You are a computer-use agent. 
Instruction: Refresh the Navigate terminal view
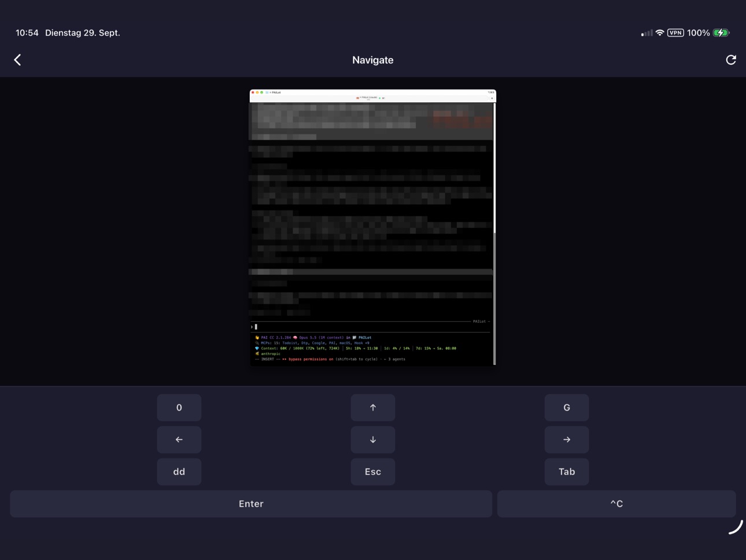click(731, 60)
